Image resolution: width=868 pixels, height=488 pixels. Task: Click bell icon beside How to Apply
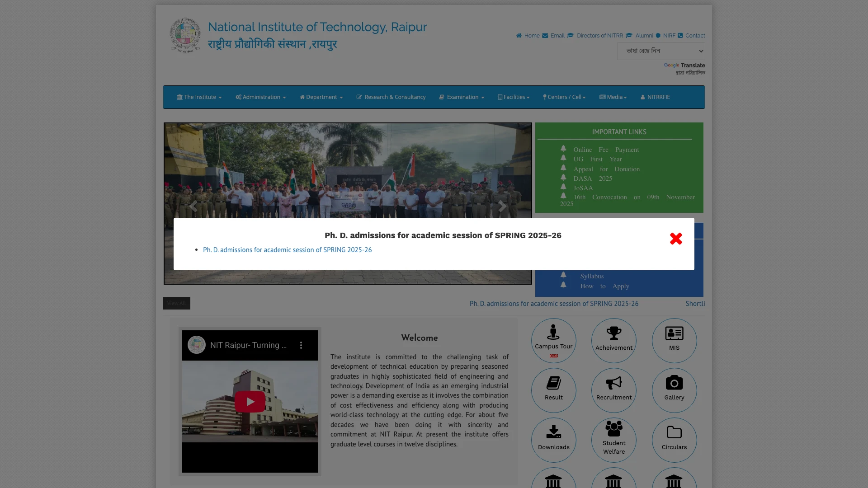coord(563,285)
